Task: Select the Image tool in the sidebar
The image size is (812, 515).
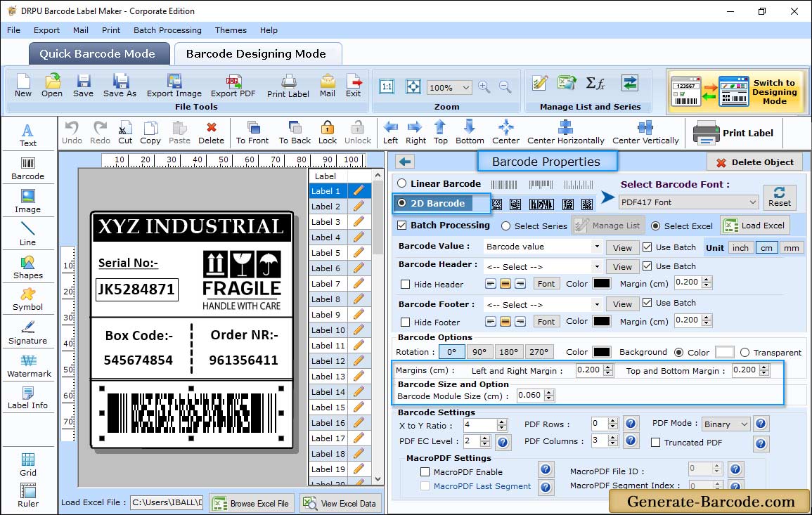Action: tap(28, 202)
